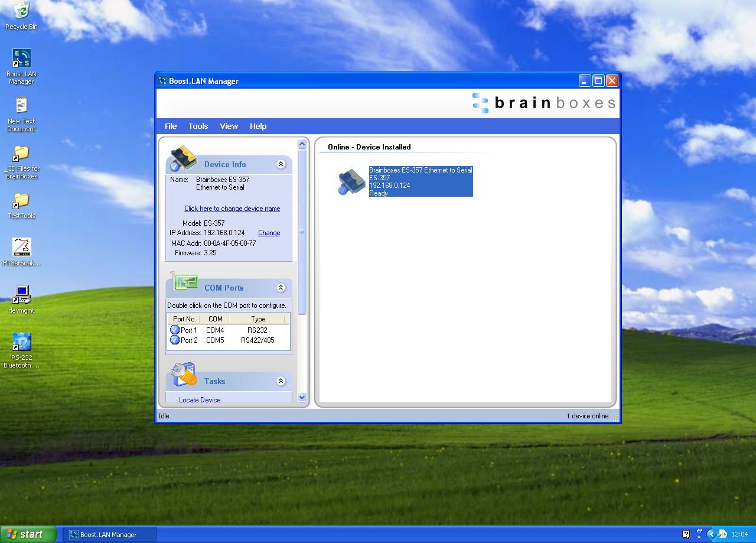Viewport: 756px width, 543px height.
Task: Collapse the Device Info section
Action: pos(281,164)
